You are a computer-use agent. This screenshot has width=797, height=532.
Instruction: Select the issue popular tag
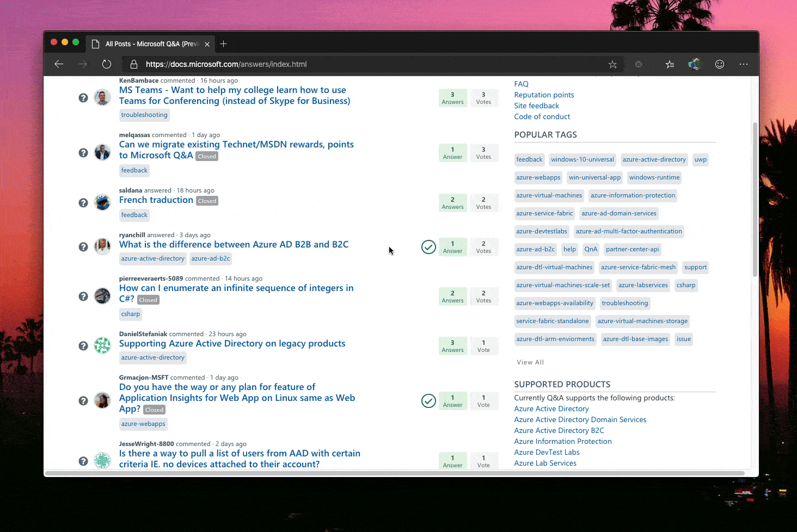[684, 339]
